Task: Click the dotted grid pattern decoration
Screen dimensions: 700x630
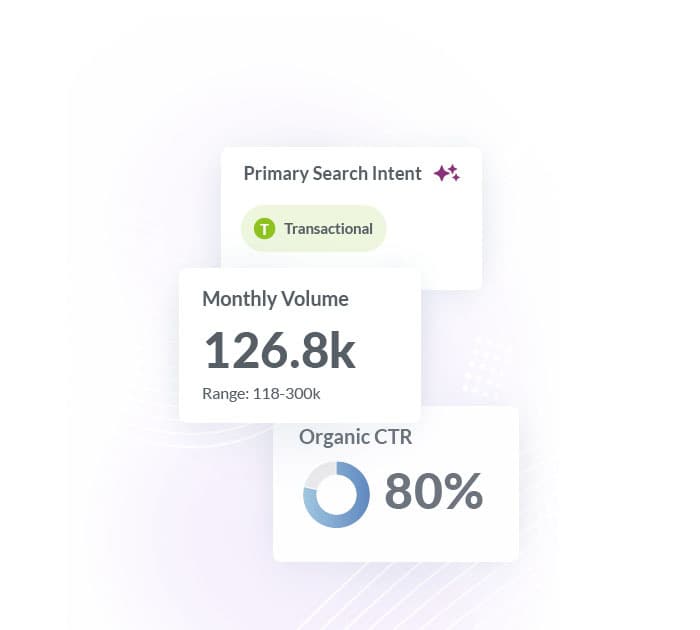Action: (487, 365)
